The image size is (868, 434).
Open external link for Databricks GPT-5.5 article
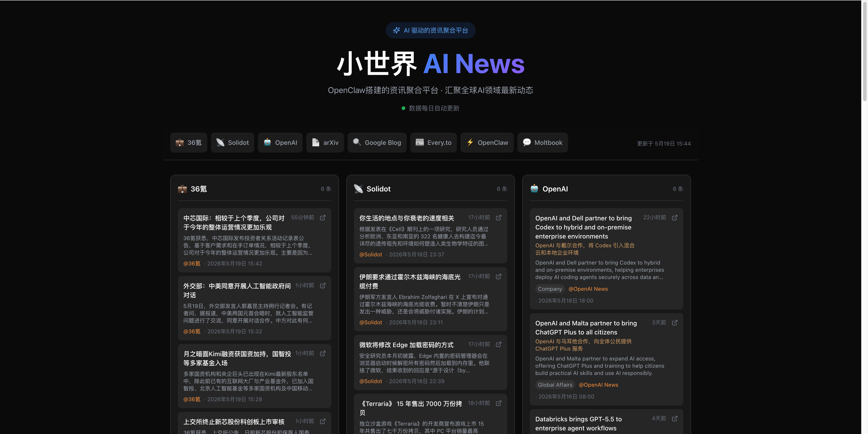pos(675,418)
